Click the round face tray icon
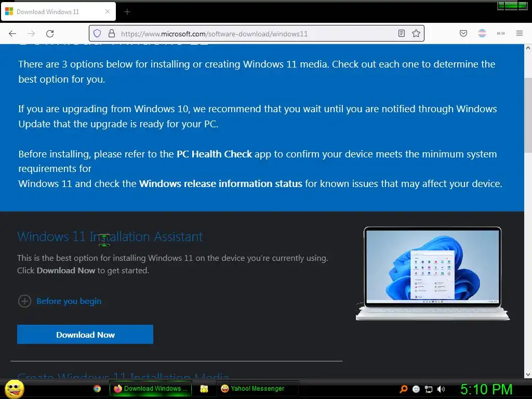 click(416, 389)
